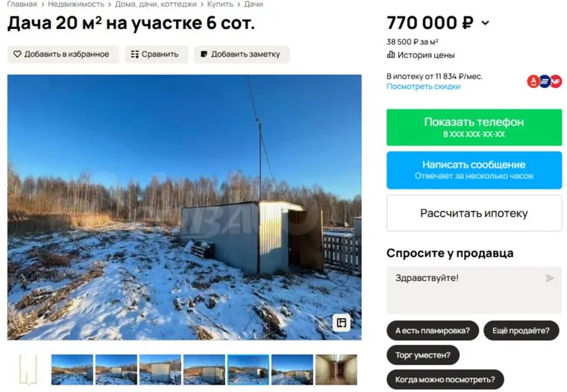Viewport: 567px width, 392px height.
Task: Go to Дома, дачи, коттеджи breadcrumb
Action: [156, 4]
